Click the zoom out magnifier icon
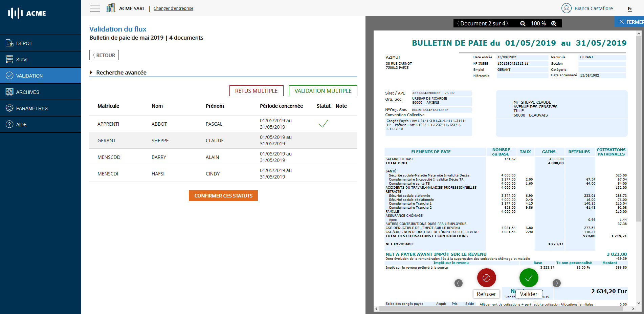This screenshot has height=314, width=644. tap(523, 23)
